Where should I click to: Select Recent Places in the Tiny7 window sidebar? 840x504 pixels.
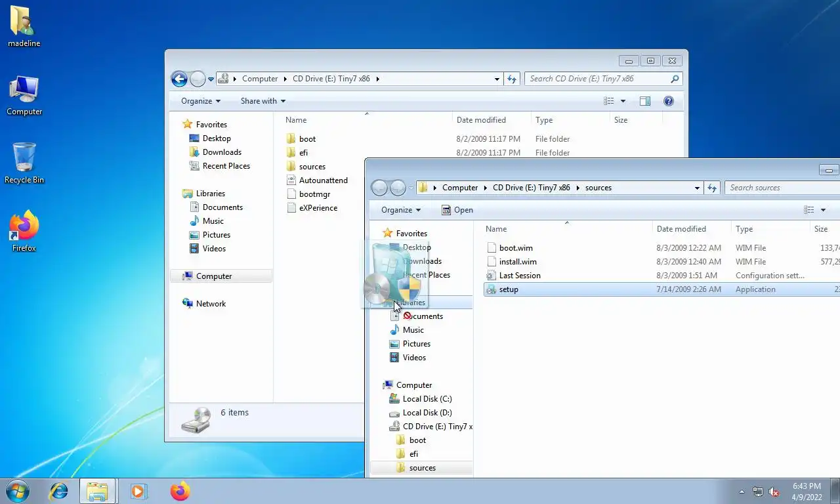point(226,166)
